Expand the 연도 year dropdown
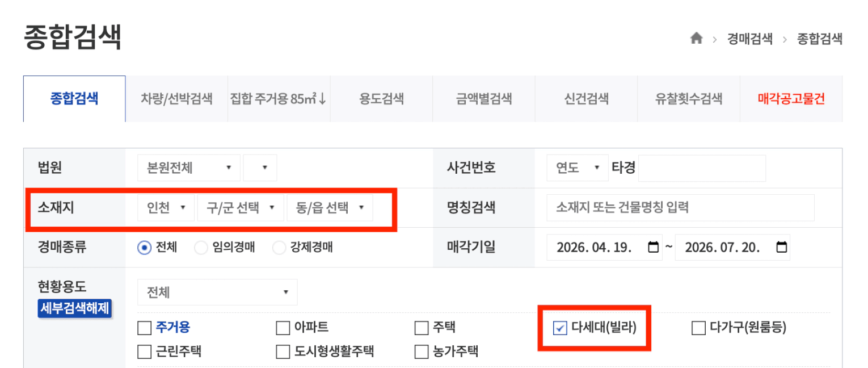868x368 pixels. pyautogui.click(x=577, y=168)
